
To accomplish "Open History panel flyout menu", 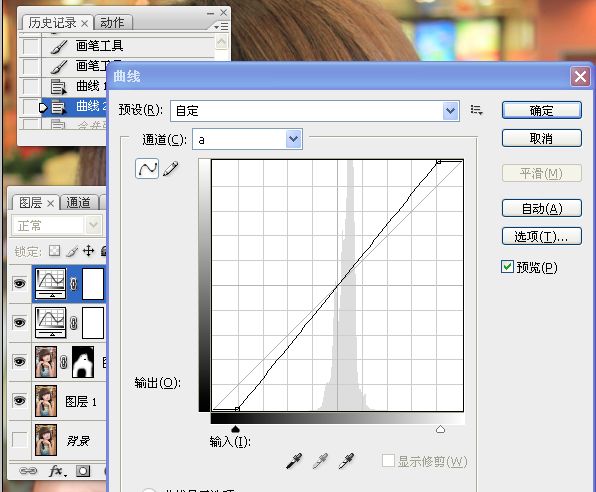I will click(x=221, y=26).
